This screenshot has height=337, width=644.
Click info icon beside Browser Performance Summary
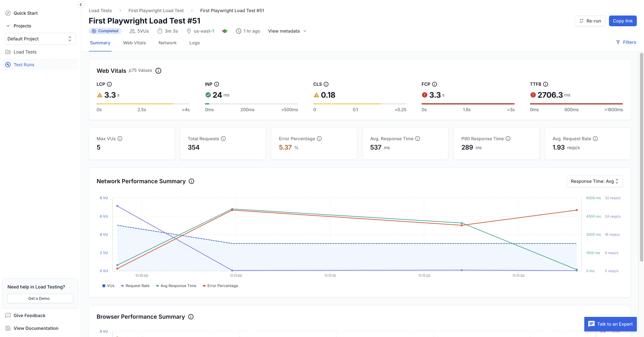[x=191, y=317]
